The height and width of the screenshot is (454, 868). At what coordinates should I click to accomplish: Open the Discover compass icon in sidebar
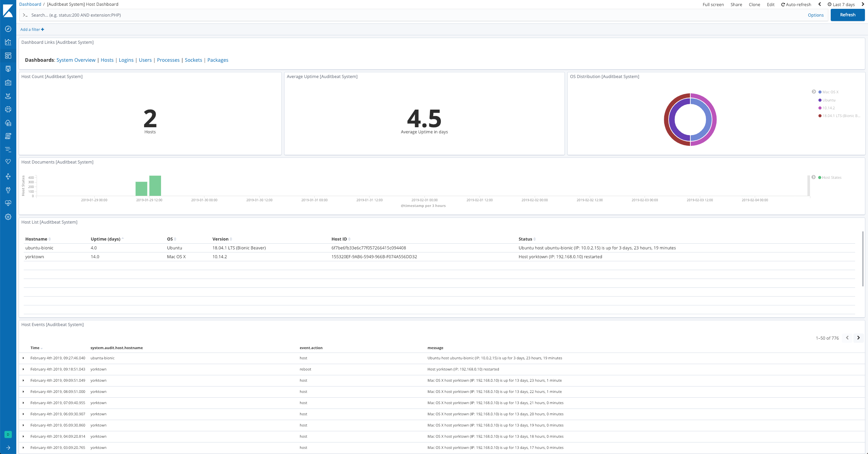pos(8,29)
